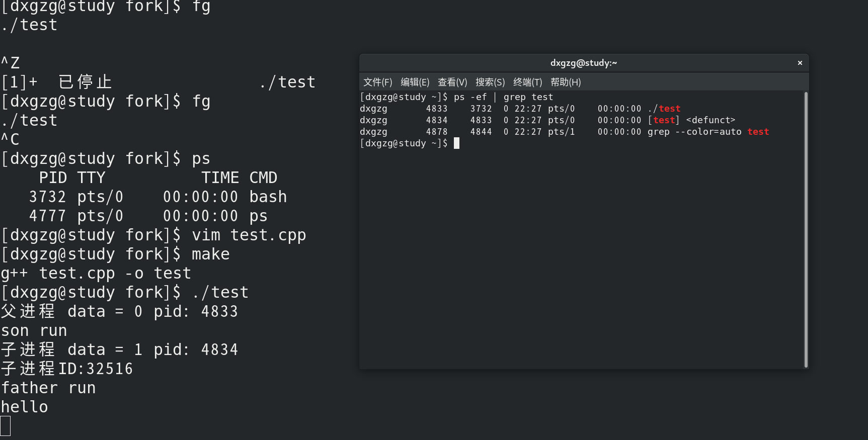The width and height of the screenshot is (868, 440).
Task: Click the 子进程ID:32516 text
Action: (x=66, y=369)
